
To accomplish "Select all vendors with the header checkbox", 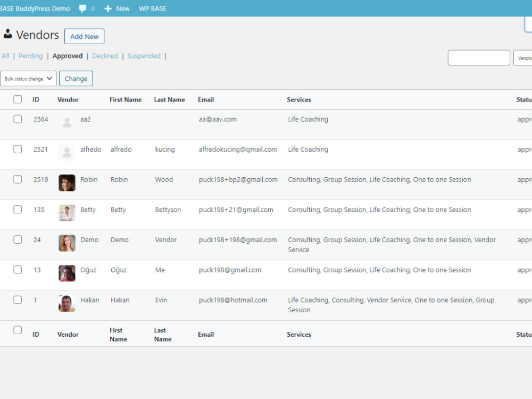I will tap(18, 99).
